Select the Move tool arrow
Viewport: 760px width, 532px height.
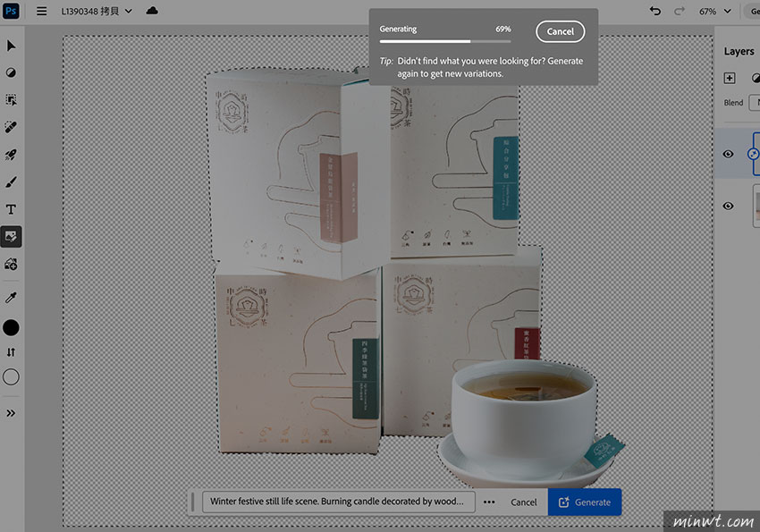tap(11, 46)
